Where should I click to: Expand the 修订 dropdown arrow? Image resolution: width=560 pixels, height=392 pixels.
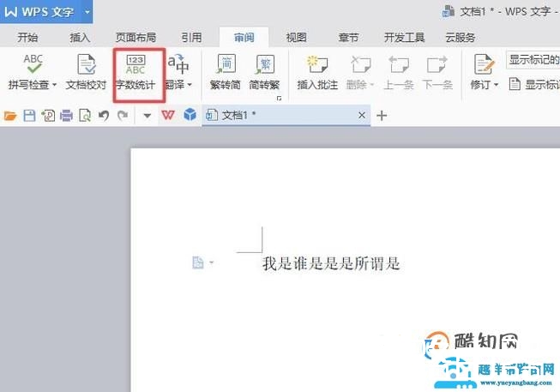click(x=496, y=85)
